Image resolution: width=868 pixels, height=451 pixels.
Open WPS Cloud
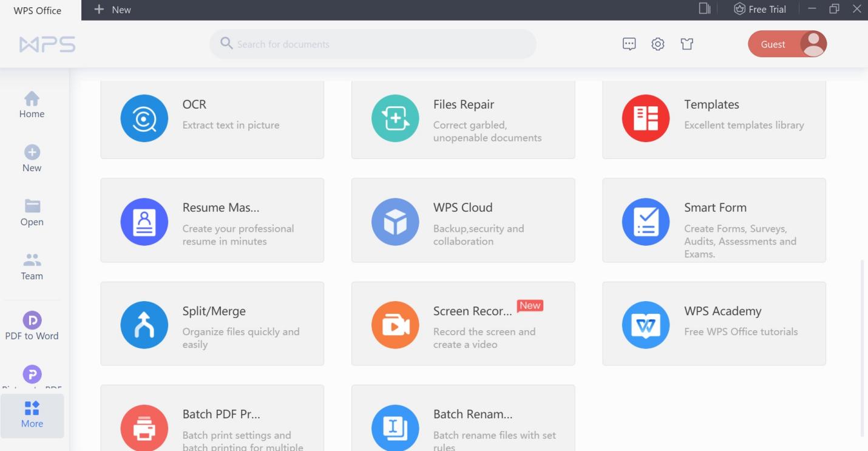[463, 220]
